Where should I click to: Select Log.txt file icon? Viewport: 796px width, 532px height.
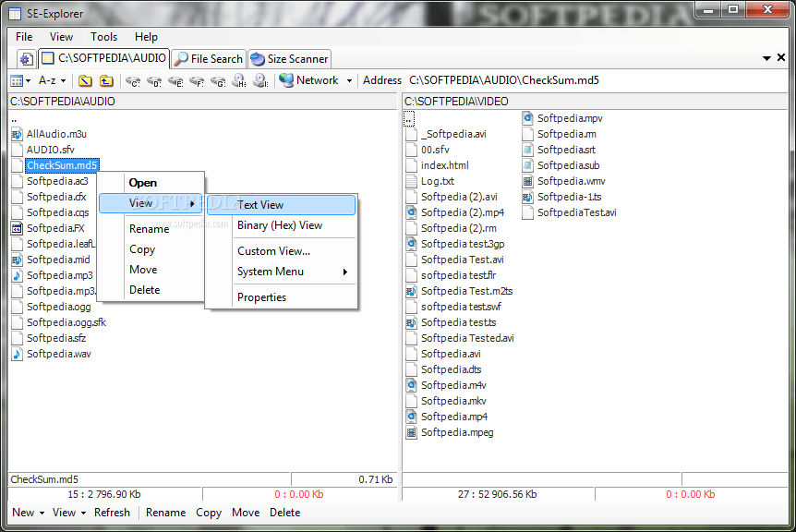[x=411, y=181]
